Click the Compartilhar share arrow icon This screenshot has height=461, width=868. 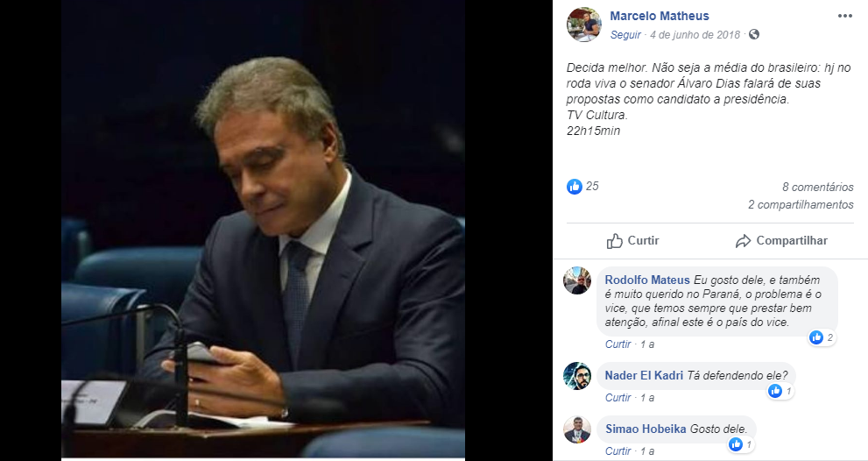pos(743,241)
